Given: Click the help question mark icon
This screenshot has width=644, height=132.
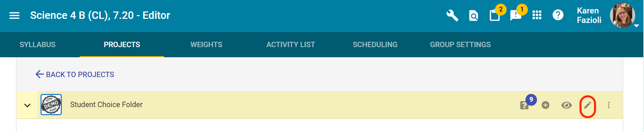Looking at the screenshot, I should 558,15.
